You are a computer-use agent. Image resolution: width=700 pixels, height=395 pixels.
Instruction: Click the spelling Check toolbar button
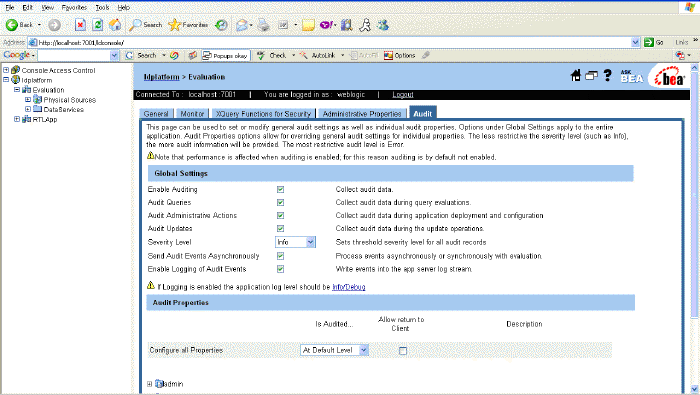pyautogui.click(x=272, y=55)
